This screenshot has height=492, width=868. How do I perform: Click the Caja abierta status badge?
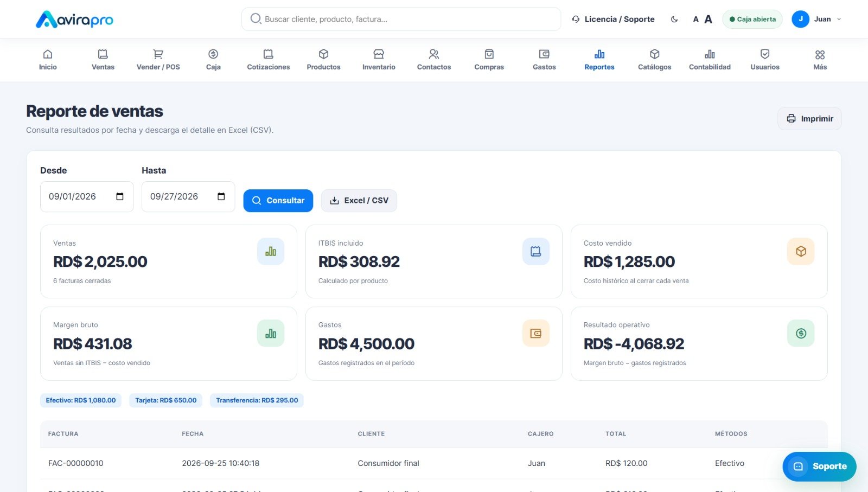tap(752, 19)
